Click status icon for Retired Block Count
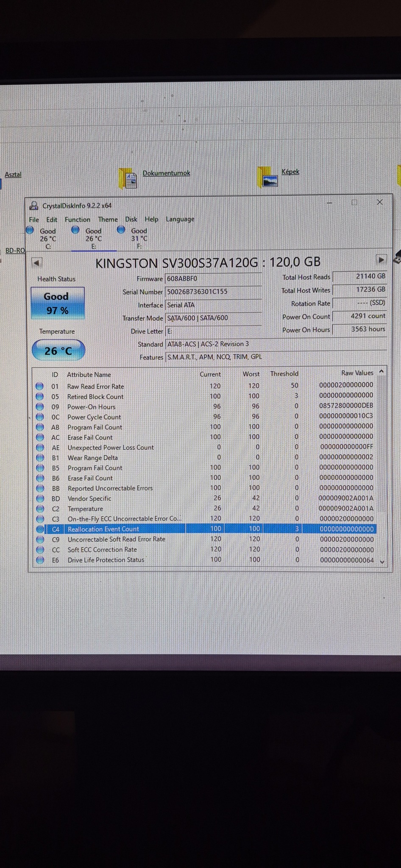Image resolution: width=401 pixels, height=868 pixels. click(x=40, y=396)
